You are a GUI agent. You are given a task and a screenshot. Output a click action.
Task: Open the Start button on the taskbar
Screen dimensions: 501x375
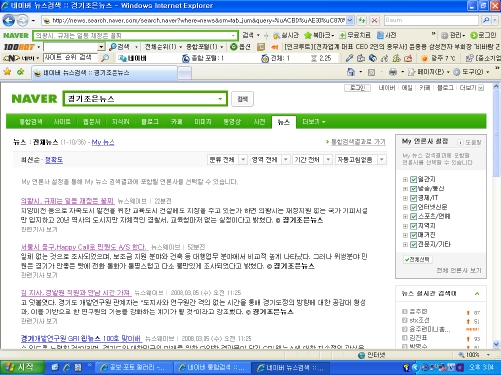[21, 367]
